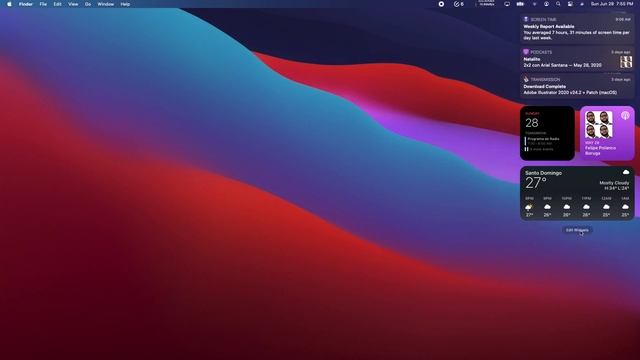Click the user account icon in menu bar
This screenshot has height=360, width=640.
[x=546, y=4]
